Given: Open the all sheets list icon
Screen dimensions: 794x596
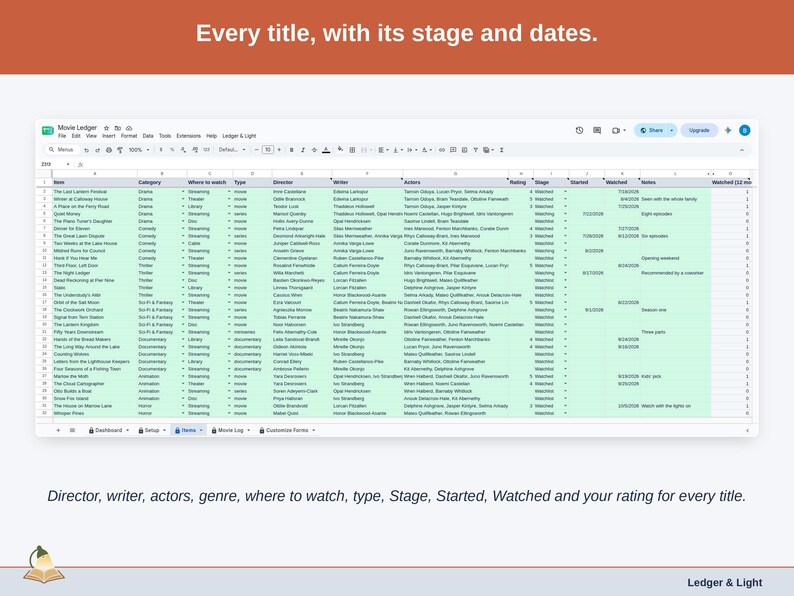Looking at the screenshot, I should pyautogui.click(x=72, y=430).
